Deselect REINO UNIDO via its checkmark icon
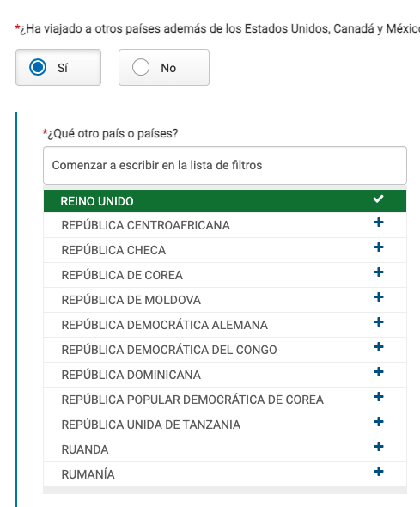This screenshot has width=420, height=507. (x=378, y=199)
